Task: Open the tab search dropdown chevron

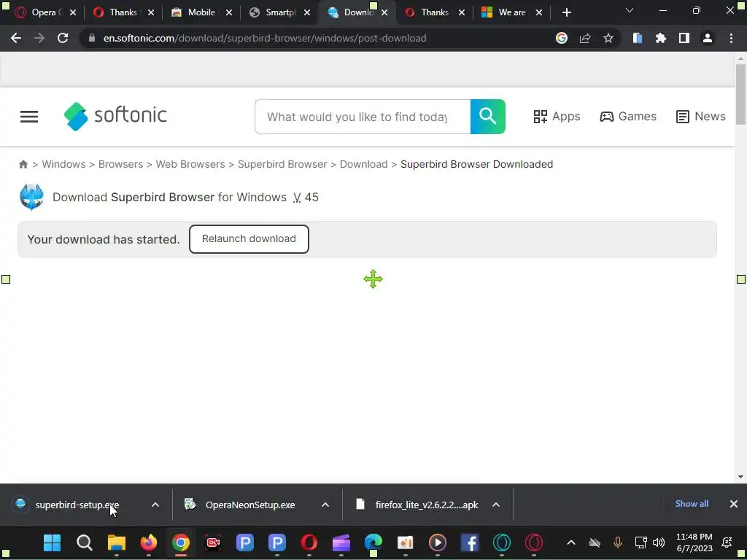Action: coord(630,10)
